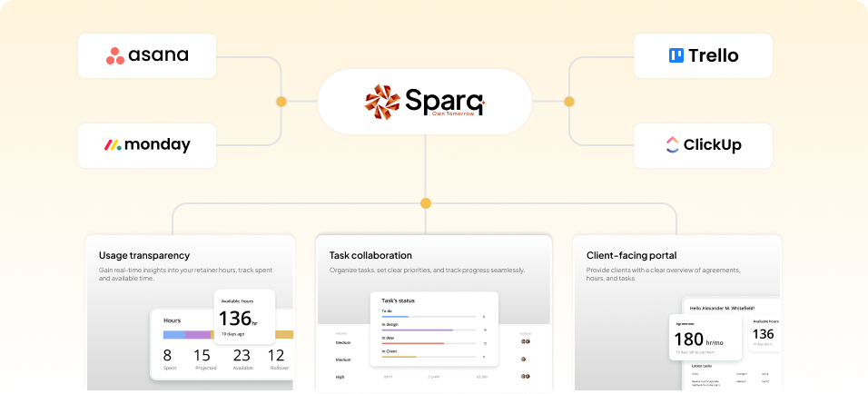Click the Trello wordmark text
868x394 pixels.
point(714,55)
